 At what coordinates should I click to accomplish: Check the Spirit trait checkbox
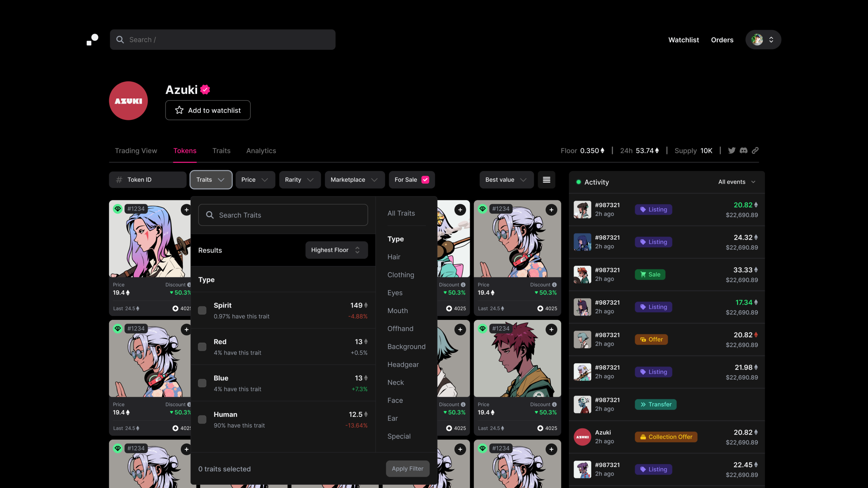(202, 311)
